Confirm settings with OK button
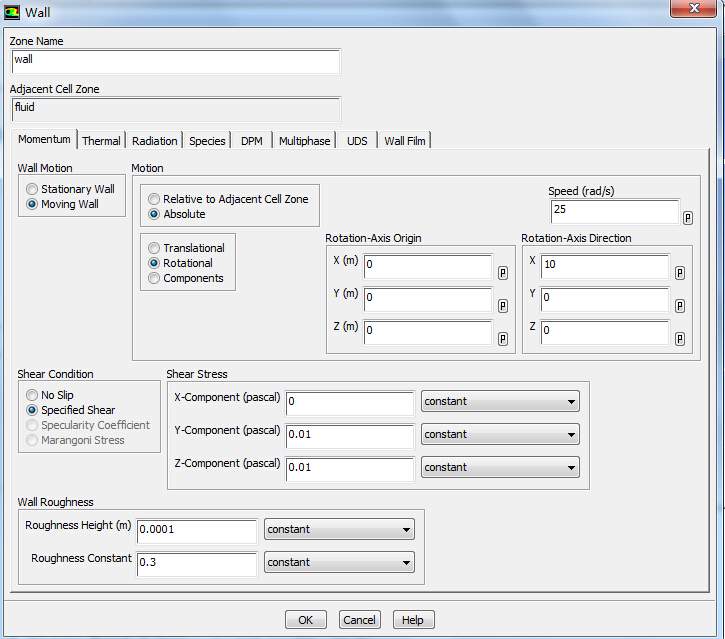725x639 pixels. pyautogui.click(x=306, y=620)
